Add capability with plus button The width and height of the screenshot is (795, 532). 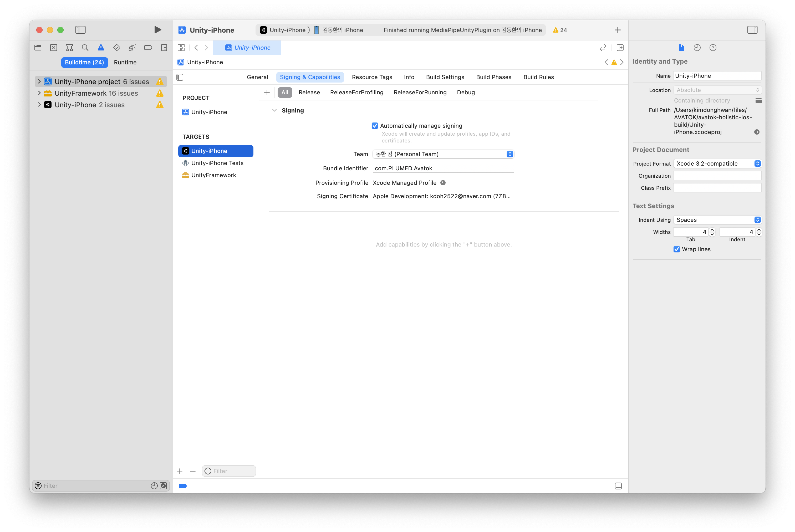click(x=267, y=92)
